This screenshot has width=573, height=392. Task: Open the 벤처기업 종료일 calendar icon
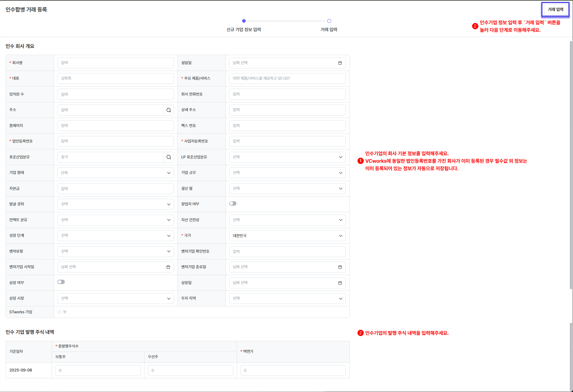point(340,267)
